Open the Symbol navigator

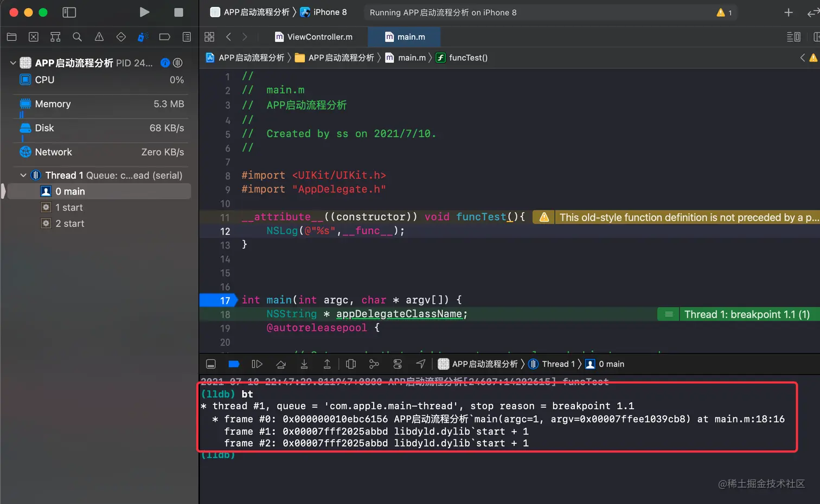coord(55,37)
